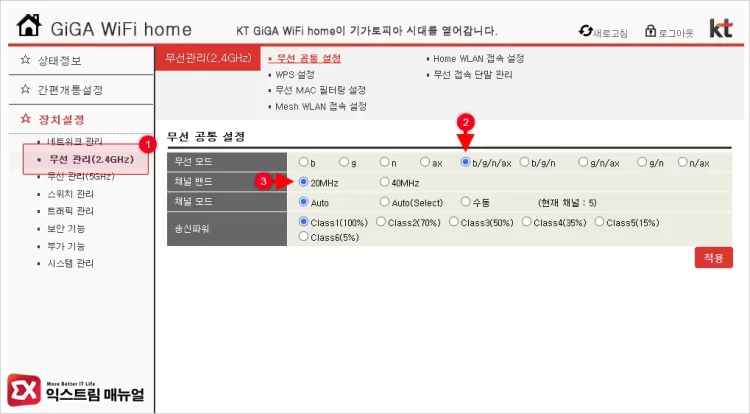
Task: Click the star icon next to 장치설정
Action: point(25,119)
